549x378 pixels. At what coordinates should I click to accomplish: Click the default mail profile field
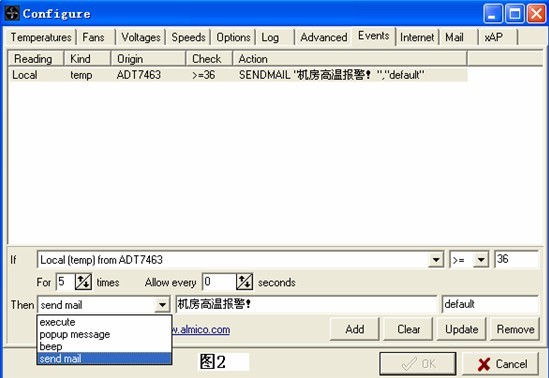(x=490, y=304)
